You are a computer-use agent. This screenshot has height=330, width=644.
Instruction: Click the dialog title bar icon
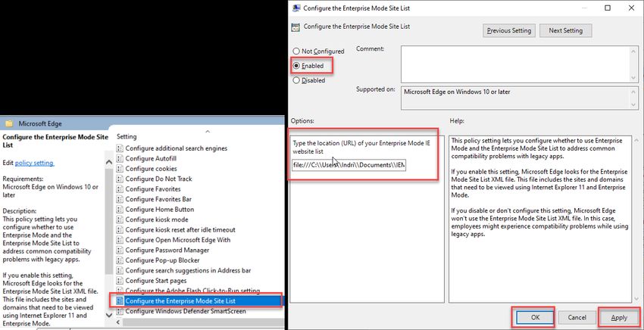(x=295, y=8)
